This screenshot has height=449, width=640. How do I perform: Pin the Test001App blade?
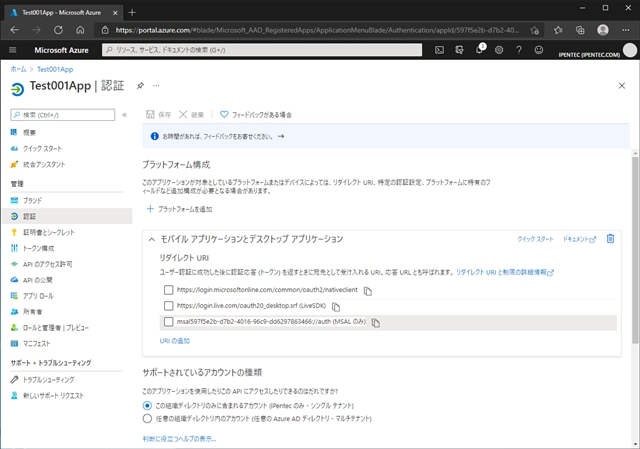(140, 86)
